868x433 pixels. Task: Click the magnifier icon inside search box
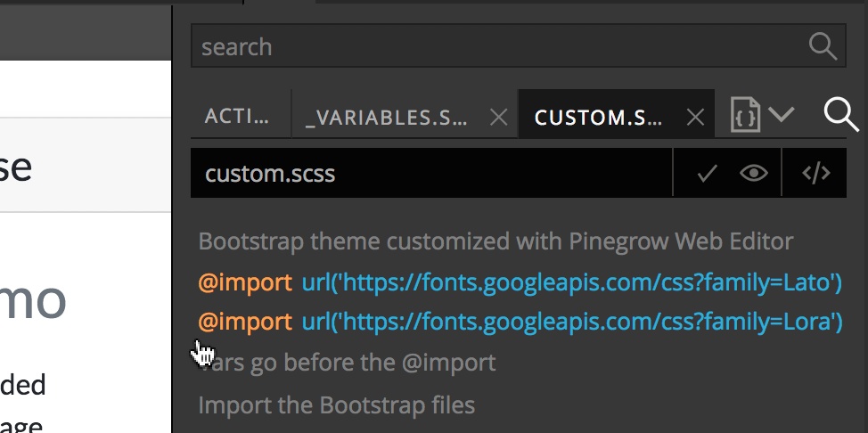click(822, 46)
